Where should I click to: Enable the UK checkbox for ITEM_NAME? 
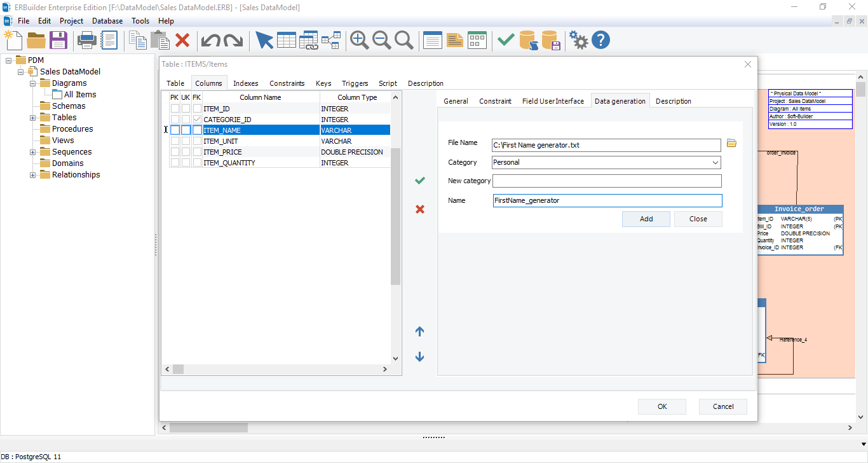pos(186,130)
